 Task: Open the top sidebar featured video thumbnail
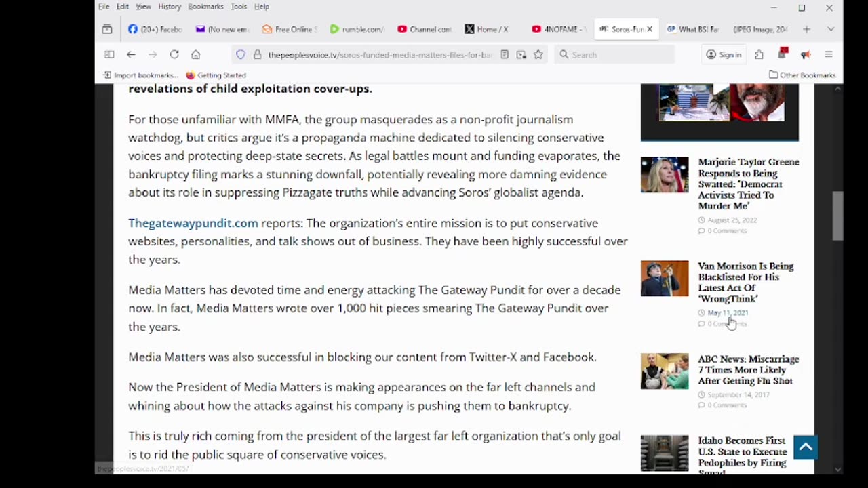pos(719,103)
